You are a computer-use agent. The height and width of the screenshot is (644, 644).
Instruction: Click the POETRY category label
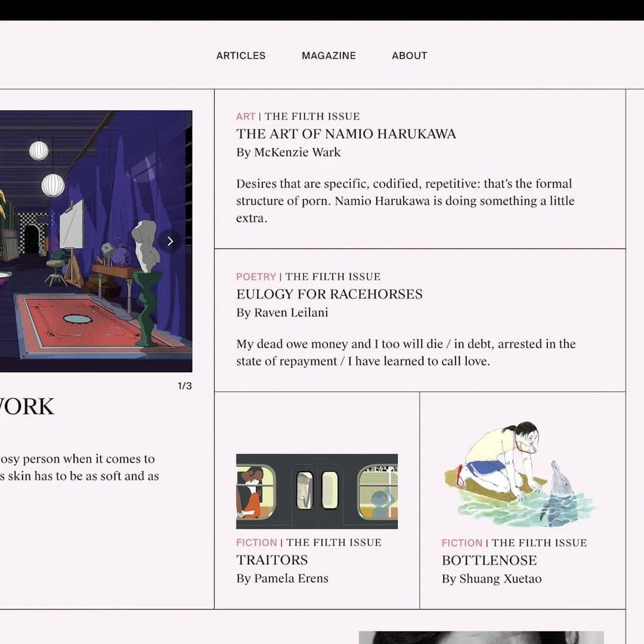tap(256, 277)
